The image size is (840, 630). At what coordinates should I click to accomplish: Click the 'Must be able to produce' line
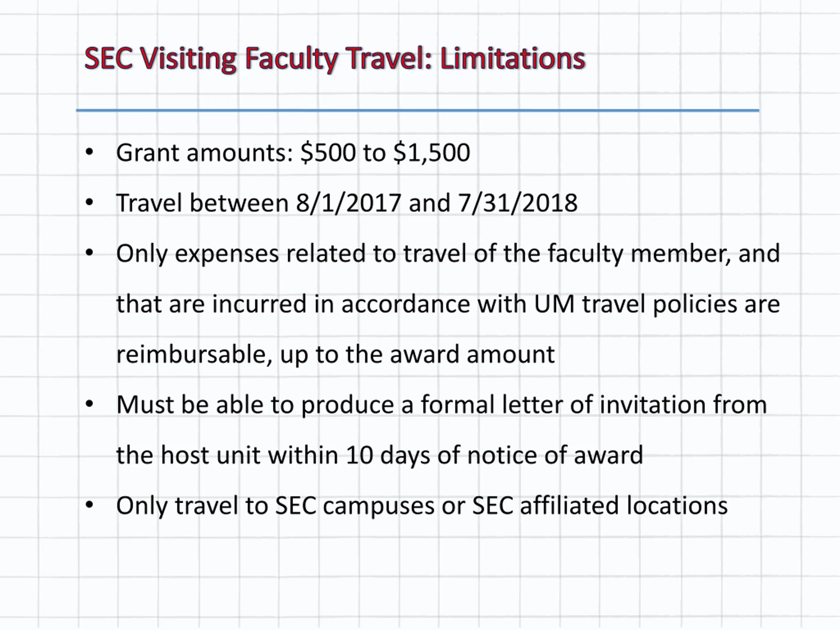(441, 405)
